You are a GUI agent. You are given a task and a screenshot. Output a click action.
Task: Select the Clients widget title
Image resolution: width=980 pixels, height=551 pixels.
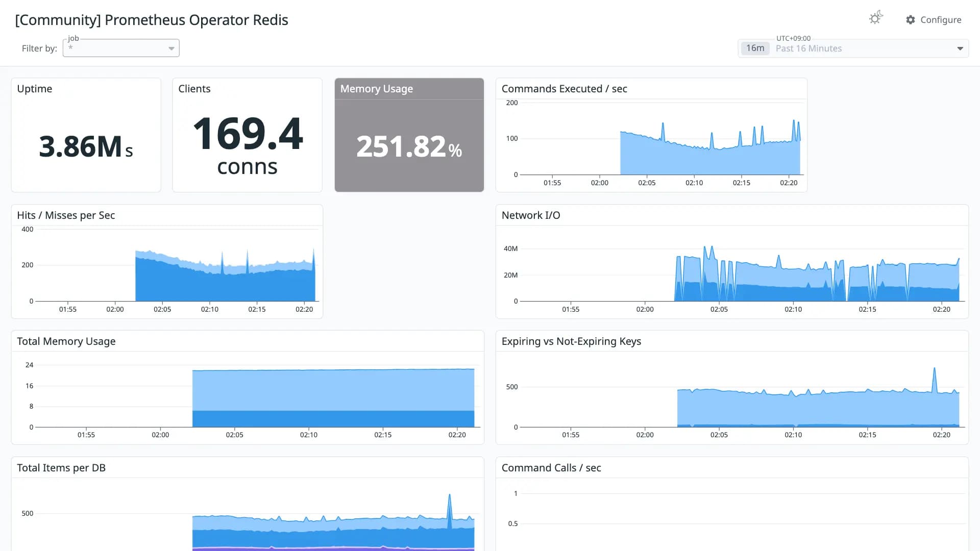tap(194, 89)
